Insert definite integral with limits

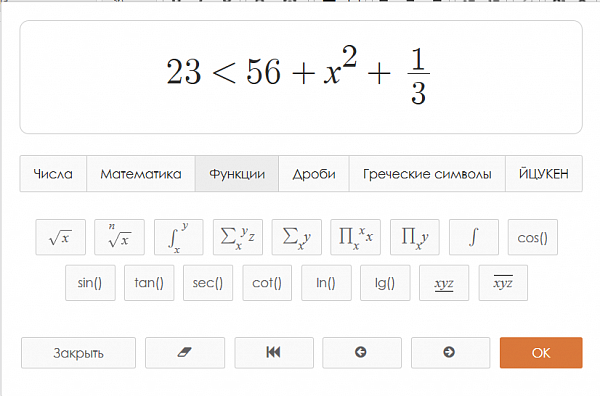[x=179, y=237]
